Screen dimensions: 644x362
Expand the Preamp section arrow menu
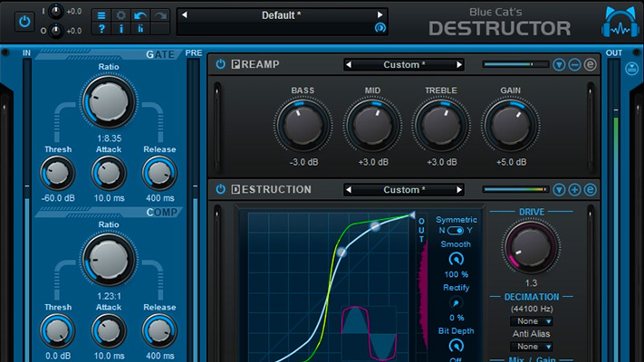[559, 65]
